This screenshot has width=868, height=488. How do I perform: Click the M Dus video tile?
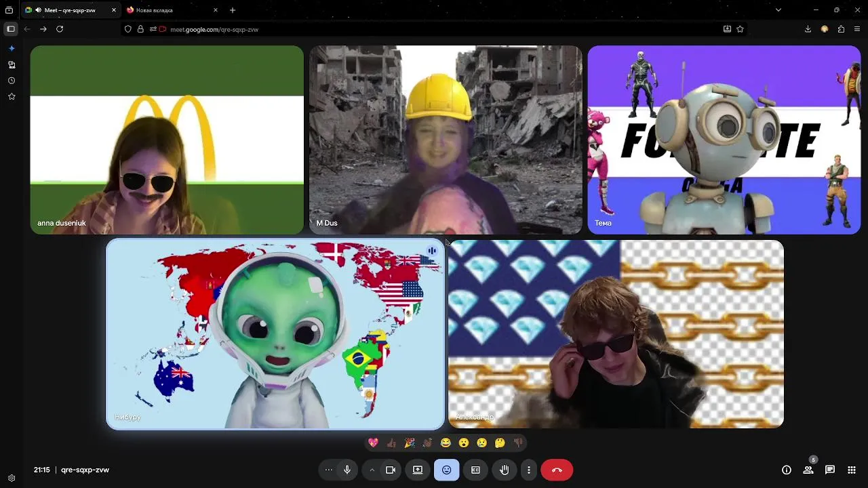[x=446, y=140]
